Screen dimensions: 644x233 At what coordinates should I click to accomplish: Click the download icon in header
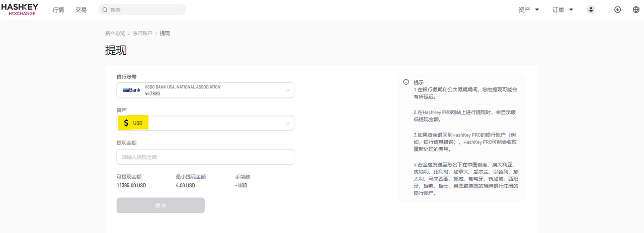tap(618, 10)
